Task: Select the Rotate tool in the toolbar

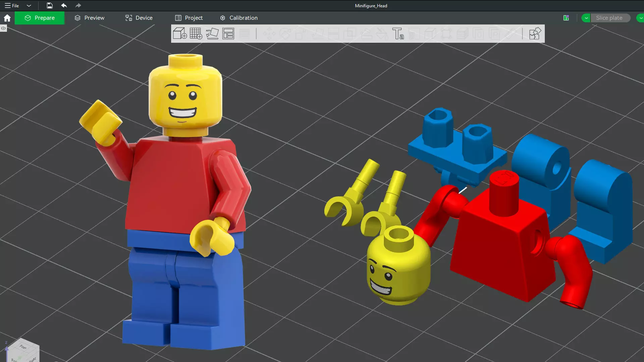Action: pyautogui.click(x=285, y=34)
